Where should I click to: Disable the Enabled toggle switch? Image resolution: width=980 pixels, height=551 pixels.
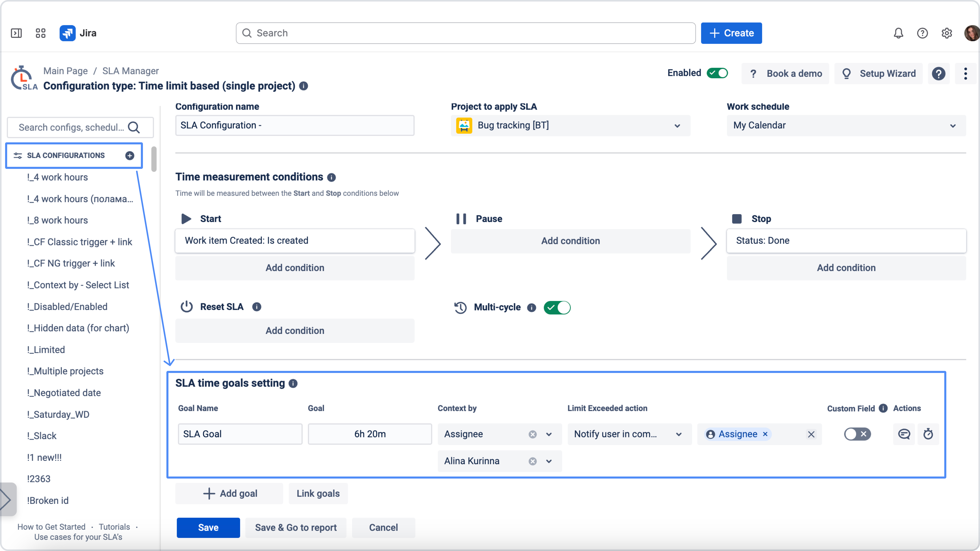717,73
